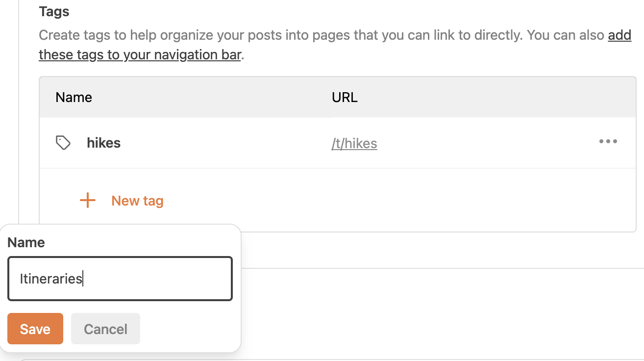
Task: Open the /t/hikes URL link
Action: (x=354, y=143)
